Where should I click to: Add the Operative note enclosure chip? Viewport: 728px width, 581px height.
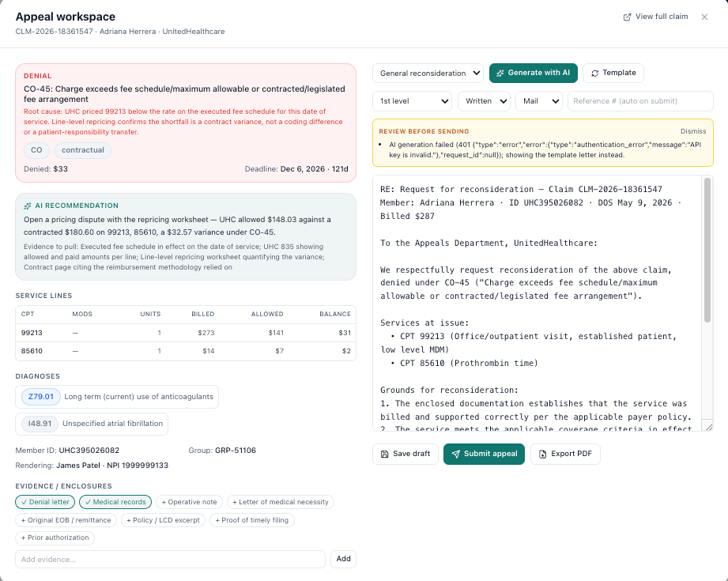tap(190, 502)
